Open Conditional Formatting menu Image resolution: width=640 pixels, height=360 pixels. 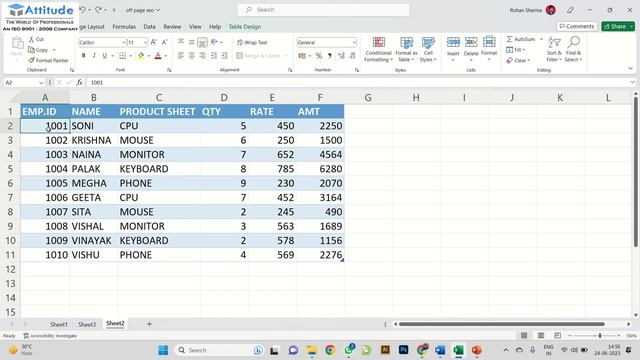click(x=378, y=49)
